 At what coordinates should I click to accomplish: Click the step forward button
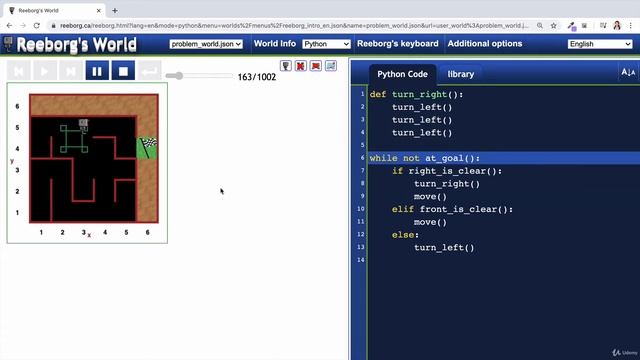point(71,71)
